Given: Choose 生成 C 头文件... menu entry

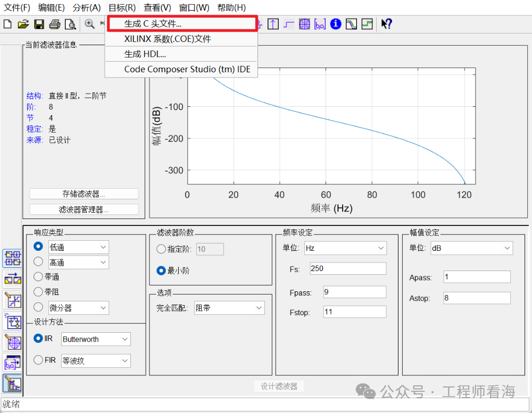Looking at the screenshot, I should (182, 24).
